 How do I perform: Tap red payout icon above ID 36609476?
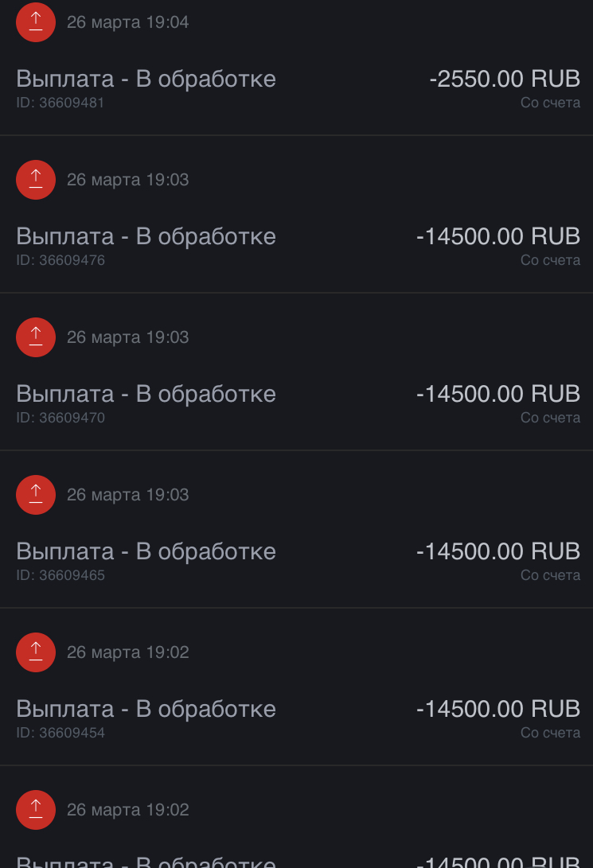tap(36, 179)
